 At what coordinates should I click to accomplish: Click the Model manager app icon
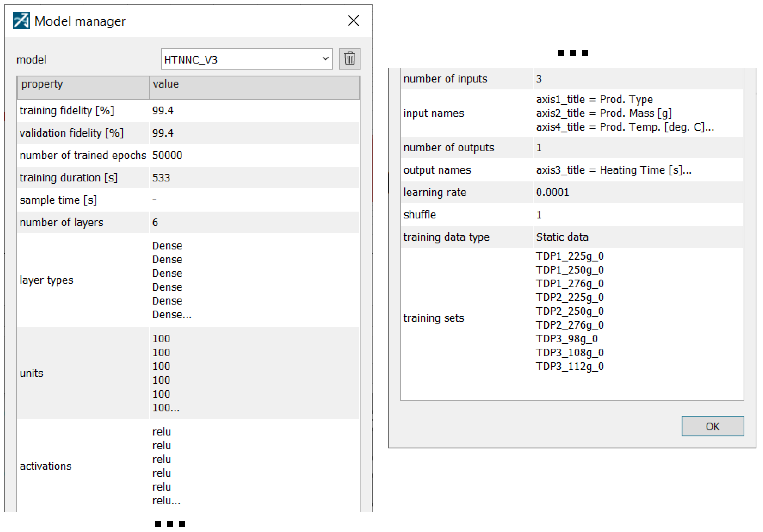[21, 21]
